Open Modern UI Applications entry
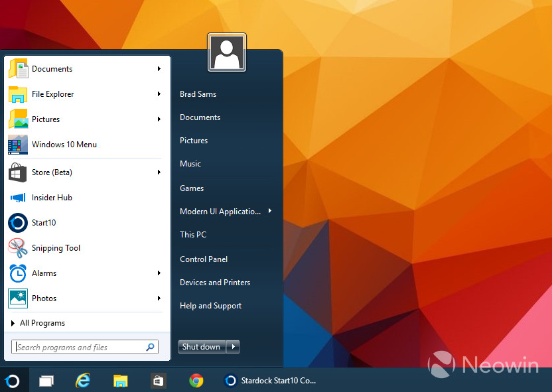This screenshot has height=392, width=552. point(220,212)
